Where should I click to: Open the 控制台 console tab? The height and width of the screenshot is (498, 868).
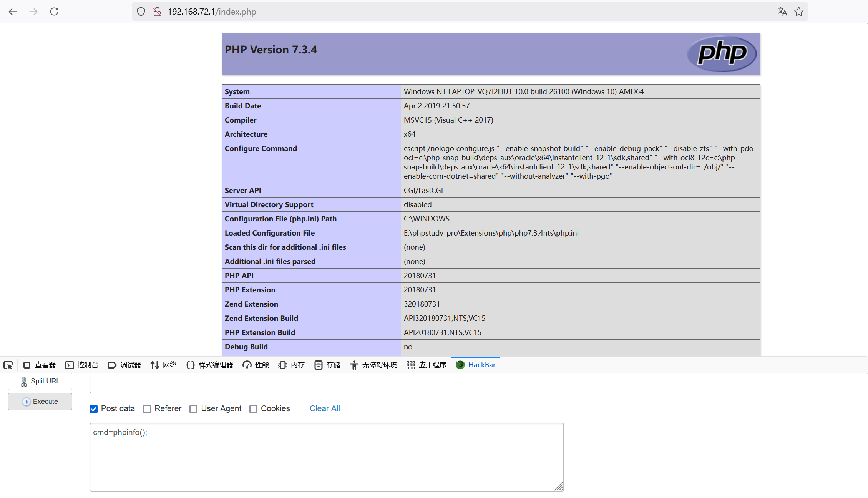tap(82, 365)
